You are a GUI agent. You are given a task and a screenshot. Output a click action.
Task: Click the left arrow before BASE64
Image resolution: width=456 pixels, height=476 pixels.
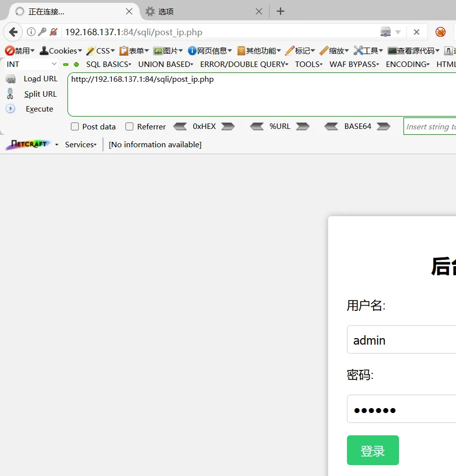[331, 126]
